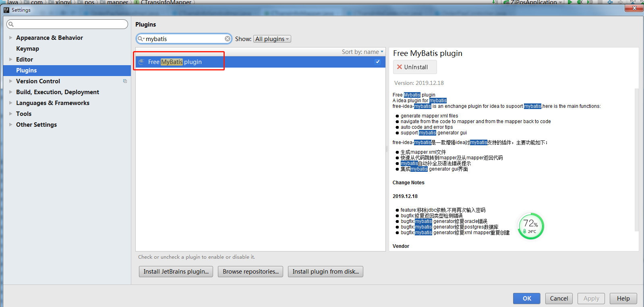Click 'Version: 2019.12.18' text
This screenshot has height=307, width=644.
coord(419,83)
